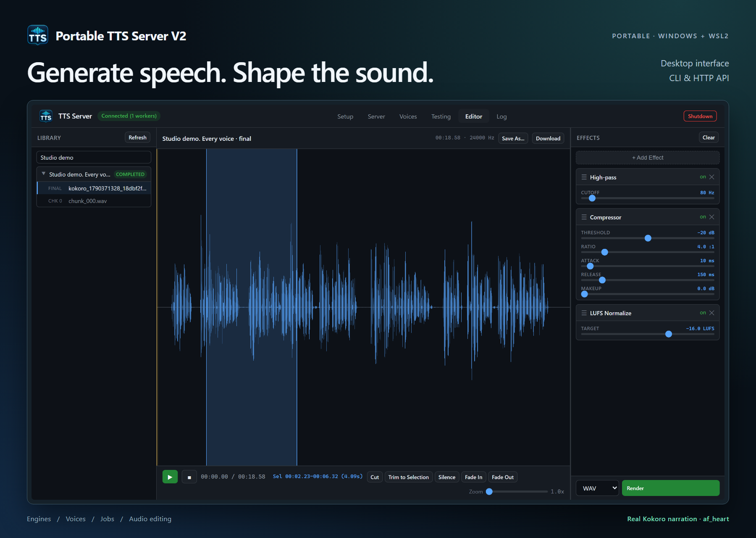Click the Compressor Ratio slider handle
The height and width of the screenshot is (538, 756).
[605, 252]
